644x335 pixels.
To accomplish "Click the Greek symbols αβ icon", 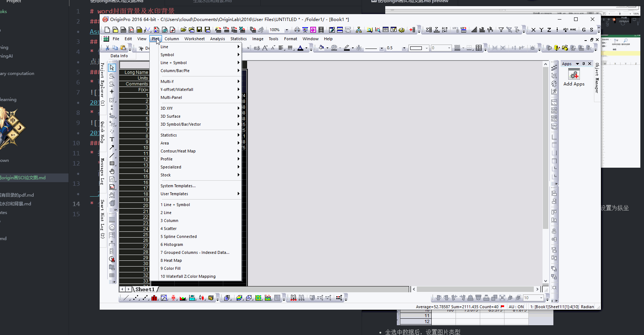I will [x=257, y=48].
